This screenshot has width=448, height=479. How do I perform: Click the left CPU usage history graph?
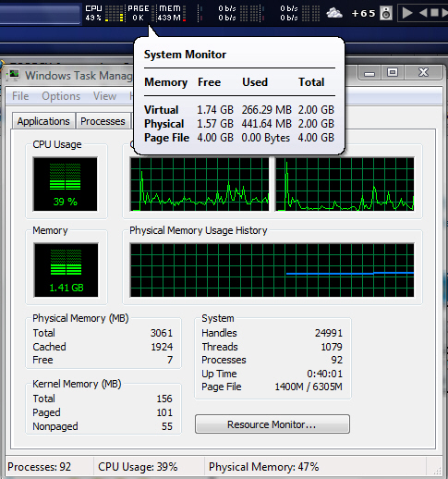tap(200, 184)
